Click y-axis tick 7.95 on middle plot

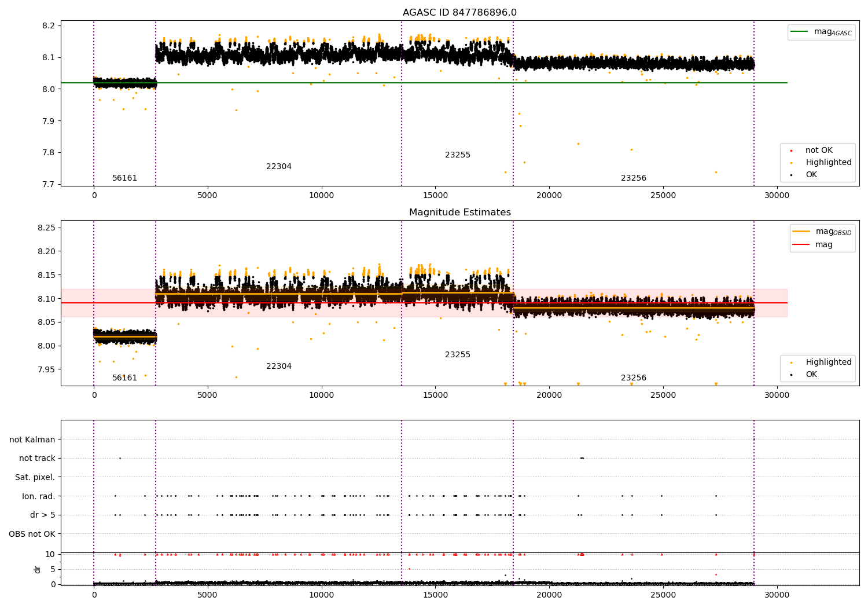(x=46, y=369)
